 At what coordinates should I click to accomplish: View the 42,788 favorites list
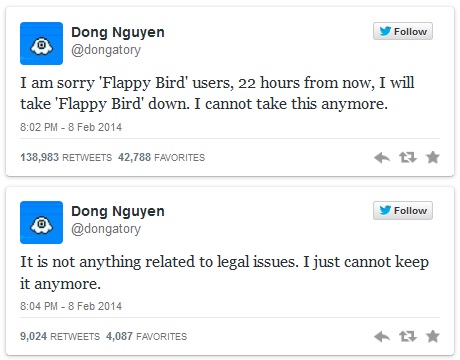pyautogui.click(x=161, y=157)
